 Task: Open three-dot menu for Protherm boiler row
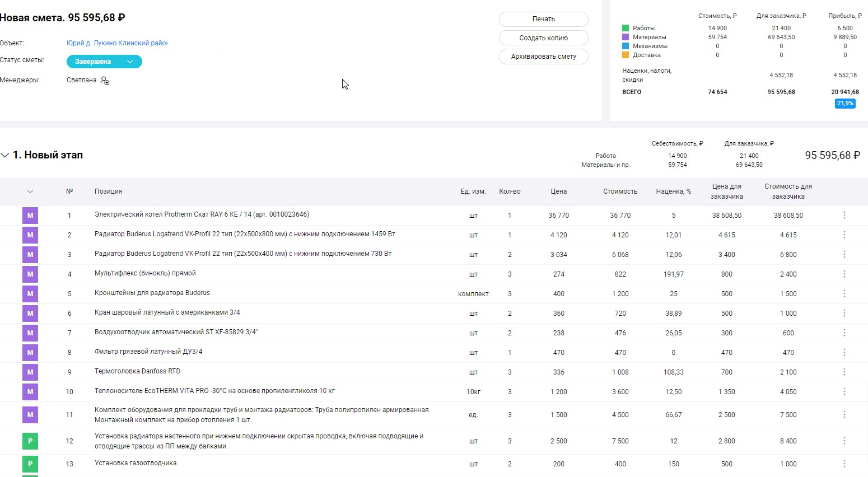pyautogui.click(x=844, y=215)
